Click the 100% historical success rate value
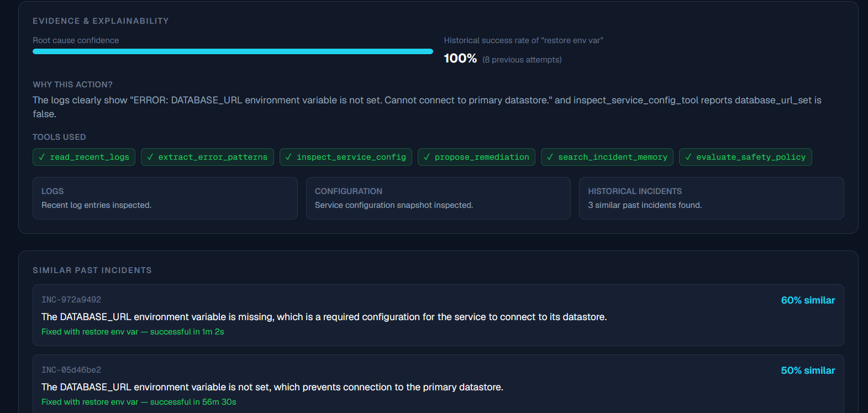The image size is (868, 413). (x=460, y=59)
